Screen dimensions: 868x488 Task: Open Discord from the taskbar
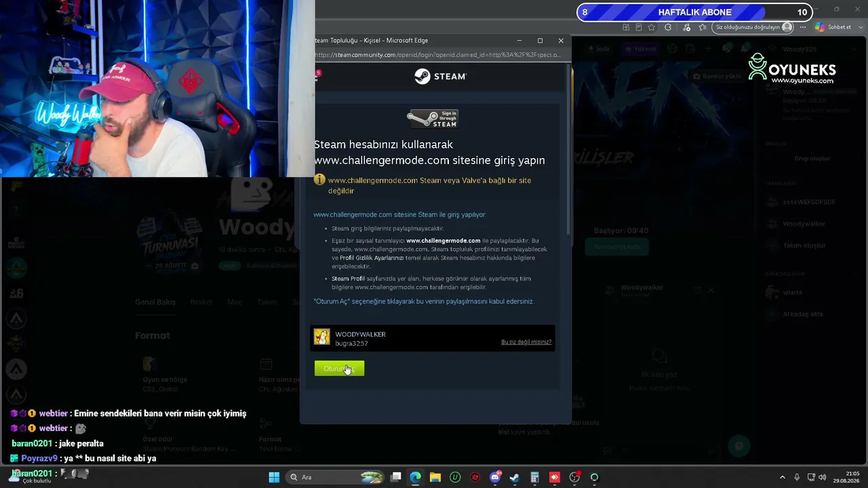pyautogui.click(x=495, y=477)
